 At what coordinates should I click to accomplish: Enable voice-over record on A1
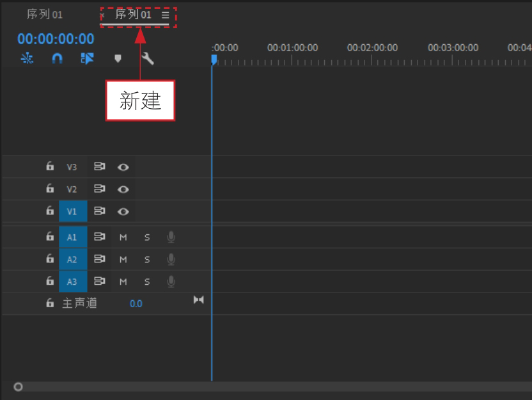pyautogui.click(x=171, y=237)
